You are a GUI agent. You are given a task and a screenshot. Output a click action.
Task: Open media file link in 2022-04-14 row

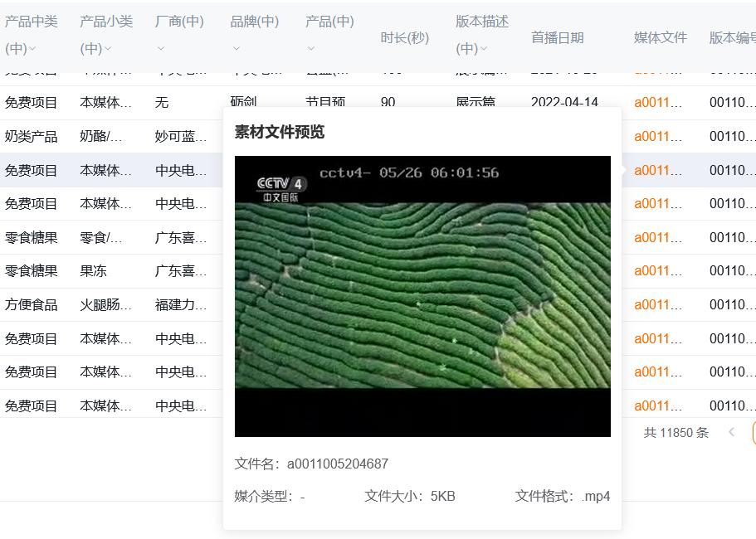click(x=657, y=103)
